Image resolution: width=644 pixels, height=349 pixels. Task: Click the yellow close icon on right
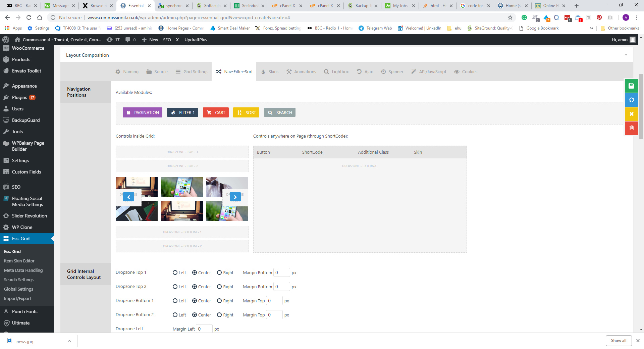point(631,114)
